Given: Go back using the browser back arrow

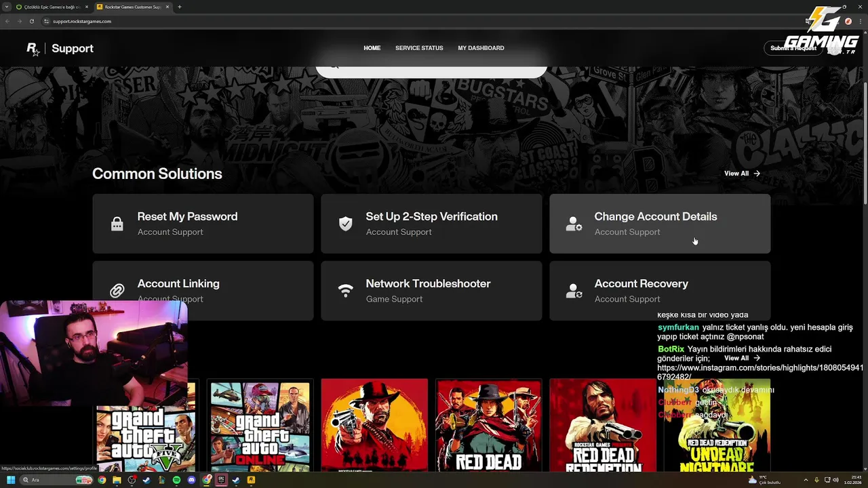Looking at the screenshot, I should tap(7, 21).
